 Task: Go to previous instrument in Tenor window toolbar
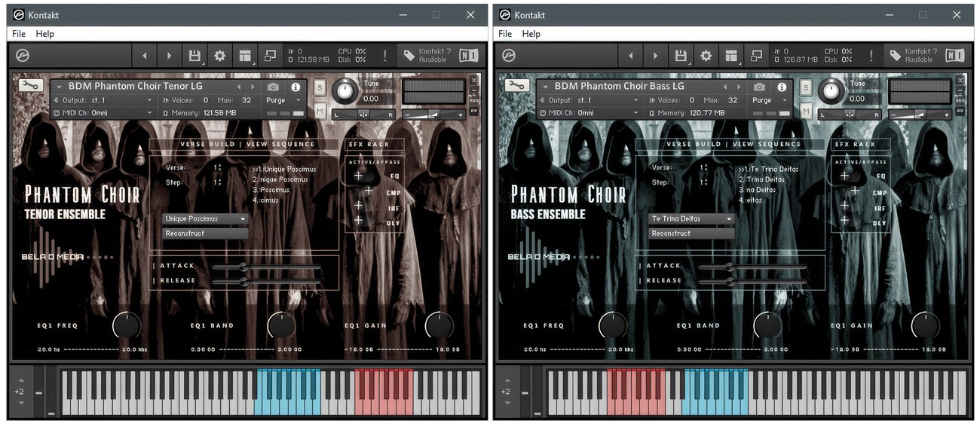144,56
